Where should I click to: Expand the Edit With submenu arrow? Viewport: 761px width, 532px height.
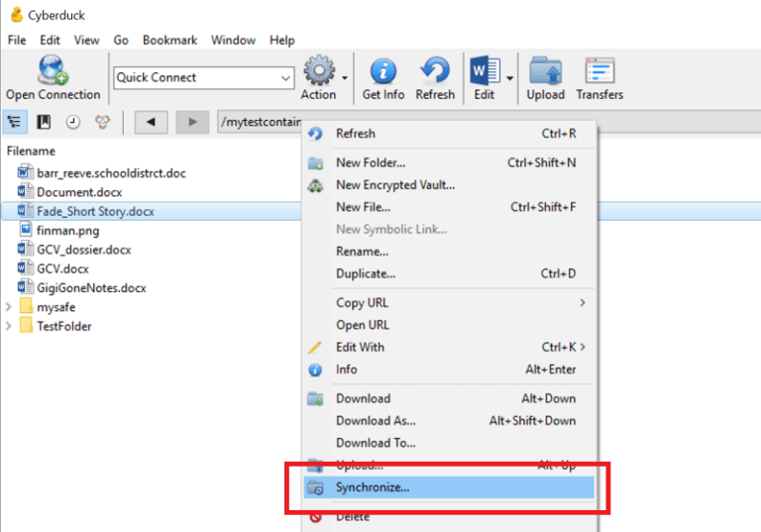583,347
